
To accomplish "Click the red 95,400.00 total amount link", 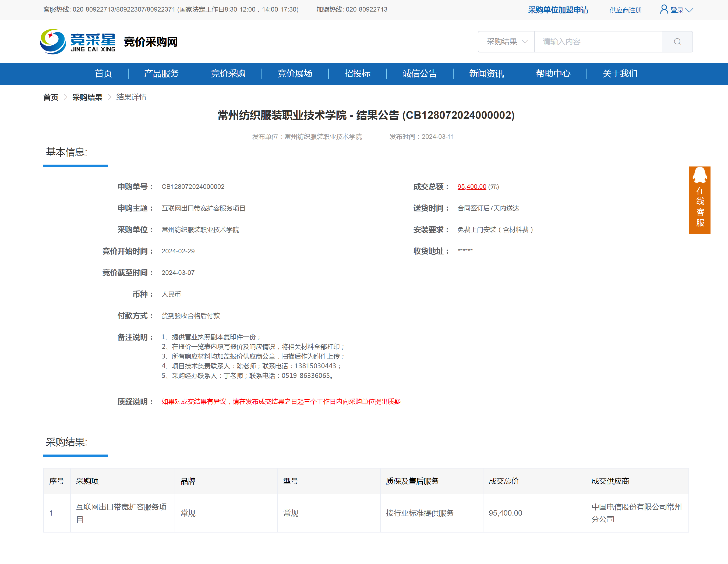I will (471, 187).
